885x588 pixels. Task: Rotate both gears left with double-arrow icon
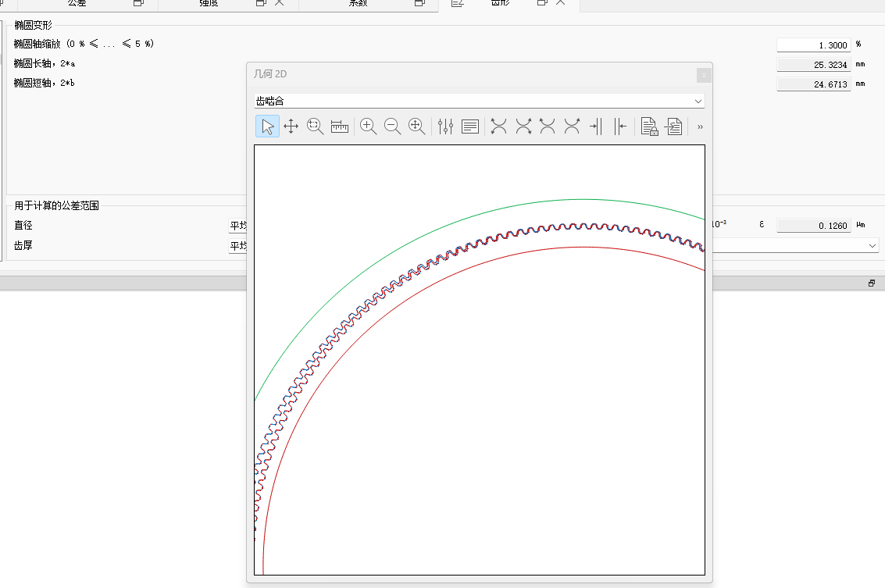(499, 126)
